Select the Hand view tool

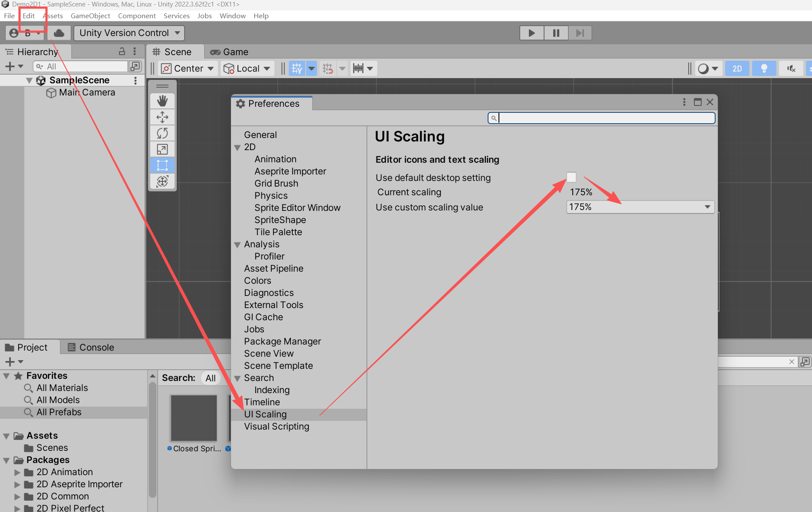[x=162, y=101]
